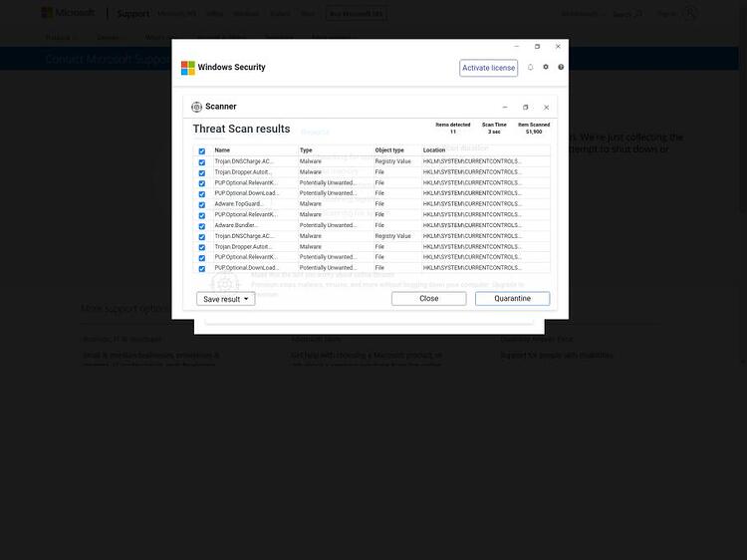747x560 pixels.
Task: Select the Adware.Bundler threat name
Action: 236,225
